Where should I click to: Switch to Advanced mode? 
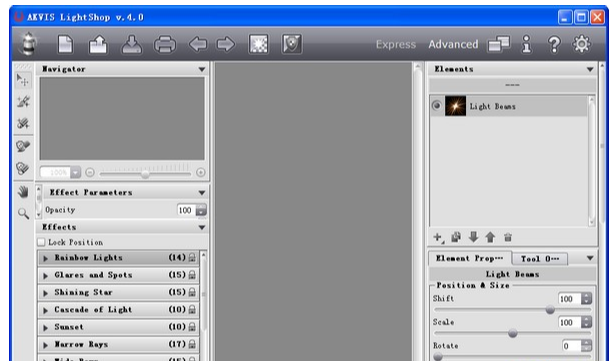pos(453,44)
